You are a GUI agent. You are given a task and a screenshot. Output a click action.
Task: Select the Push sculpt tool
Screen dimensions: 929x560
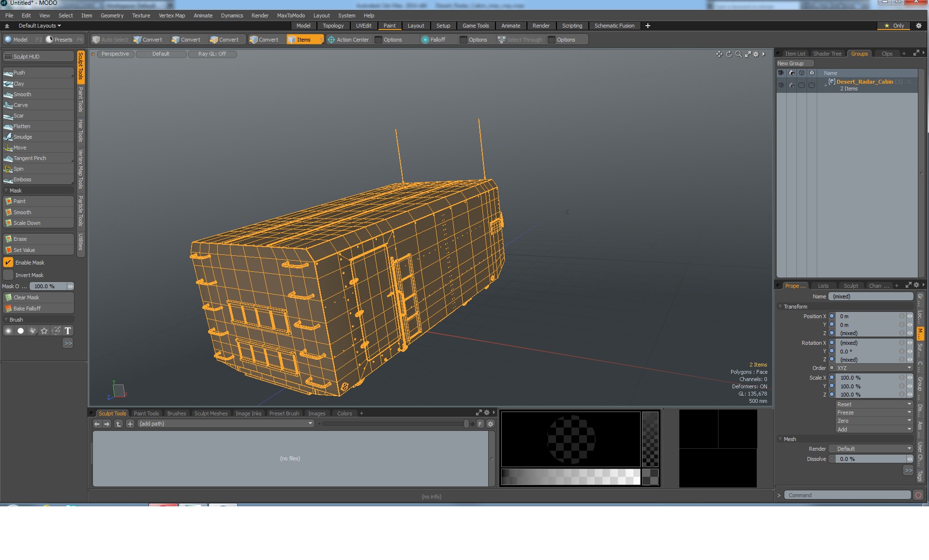(x=38, y=73)
